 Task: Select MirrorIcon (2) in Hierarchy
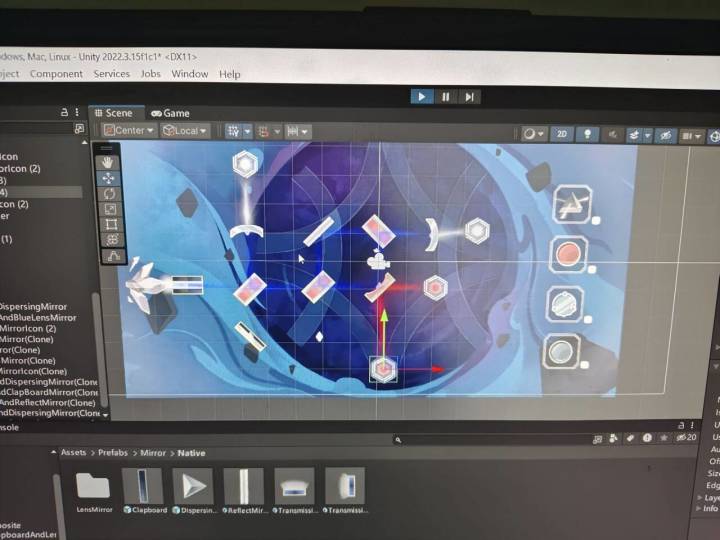click(27, 328)
